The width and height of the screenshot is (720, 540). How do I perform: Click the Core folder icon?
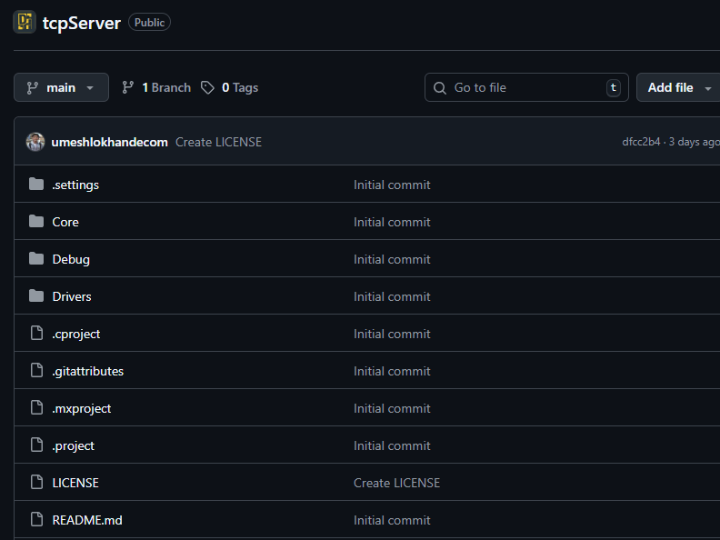[37, 222]
